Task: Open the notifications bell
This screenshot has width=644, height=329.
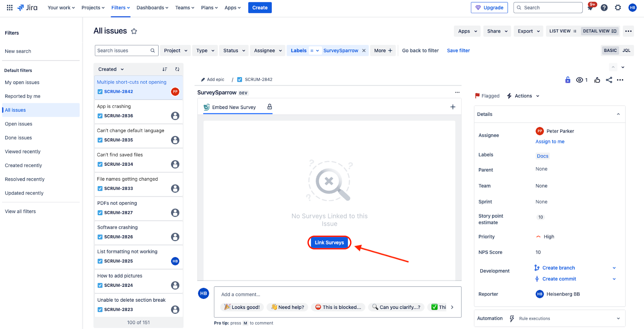Action: click(590, 8)
